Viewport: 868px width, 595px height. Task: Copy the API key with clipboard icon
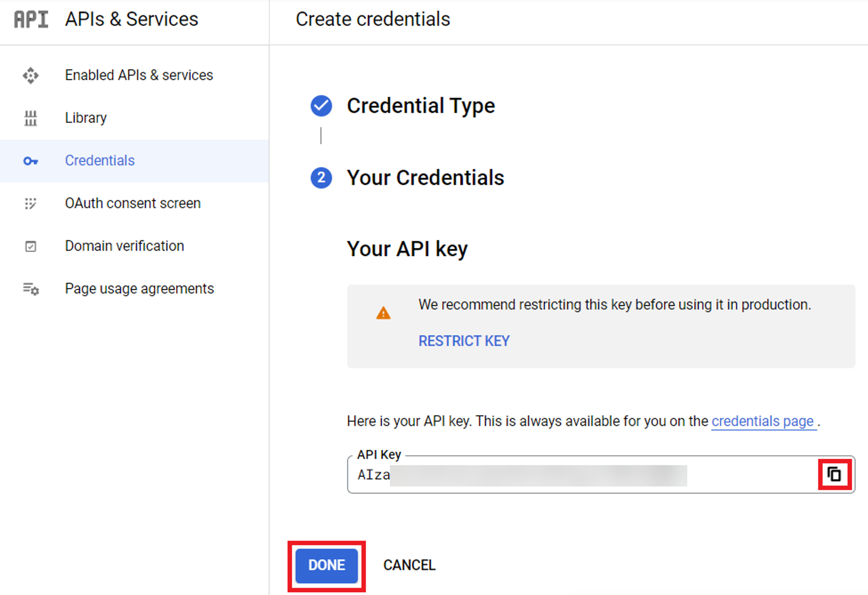(835, 474)
